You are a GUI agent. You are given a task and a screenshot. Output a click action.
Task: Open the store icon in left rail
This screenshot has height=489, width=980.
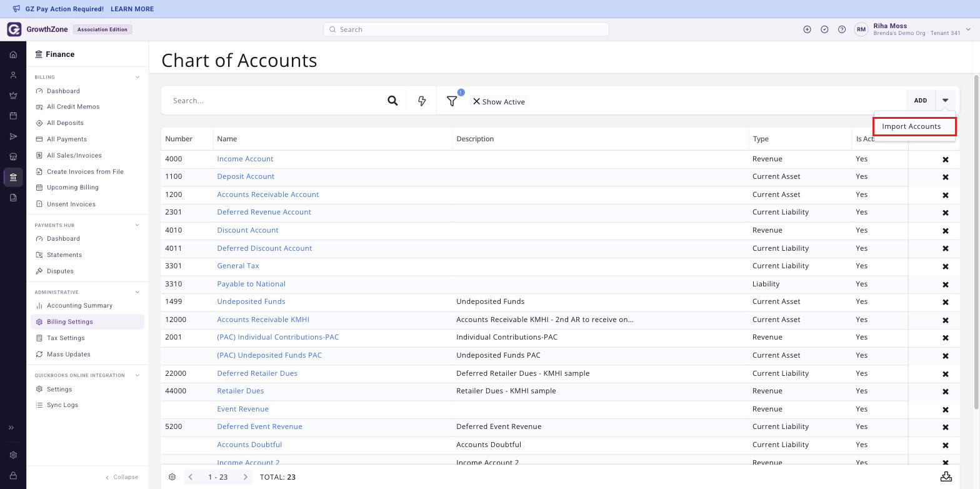click(x=13, y=157)
